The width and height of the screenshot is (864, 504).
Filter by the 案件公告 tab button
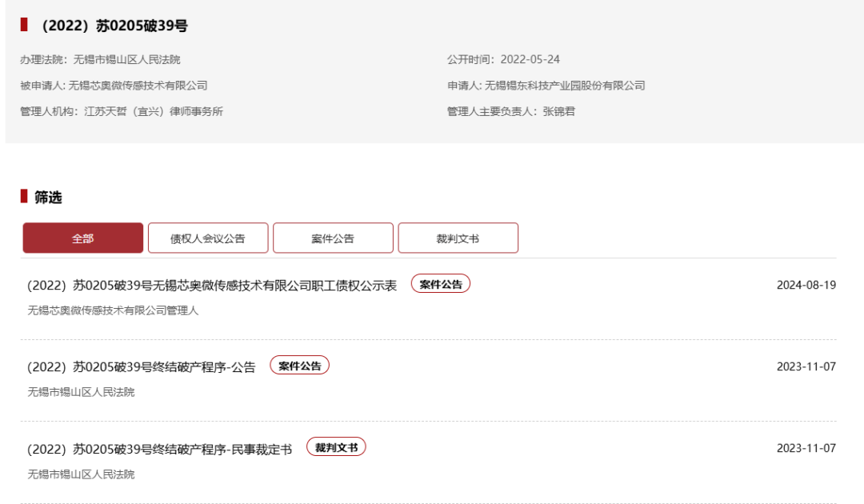coord(333,238)
